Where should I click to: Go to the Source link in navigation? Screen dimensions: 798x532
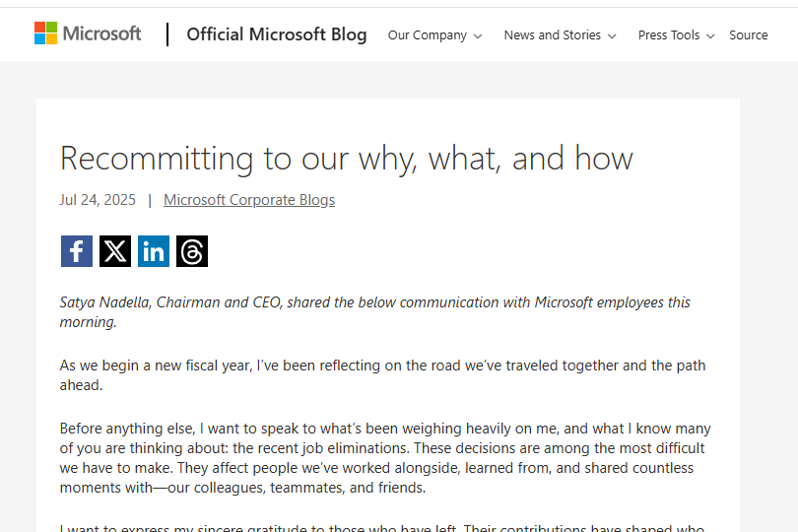coord(748,35)
